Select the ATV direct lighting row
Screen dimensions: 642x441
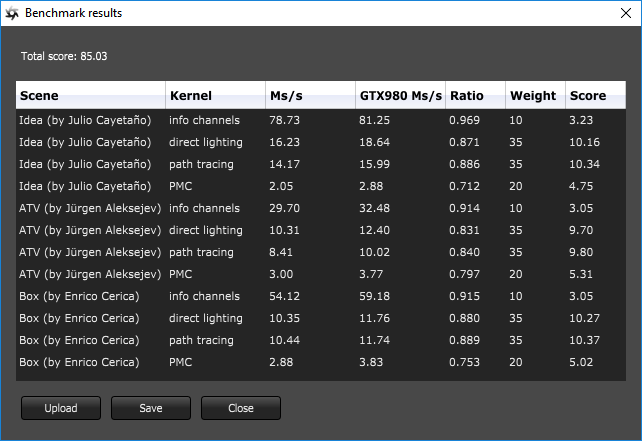tap(320, 231)
